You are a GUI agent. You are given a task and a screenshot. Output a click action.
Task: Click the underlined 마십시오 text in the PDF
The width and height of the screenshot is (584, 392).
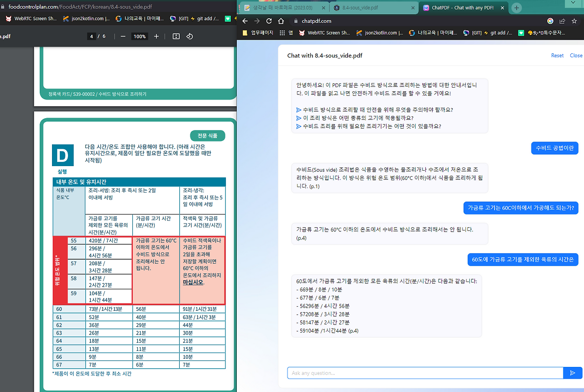[x=193, y=282]
